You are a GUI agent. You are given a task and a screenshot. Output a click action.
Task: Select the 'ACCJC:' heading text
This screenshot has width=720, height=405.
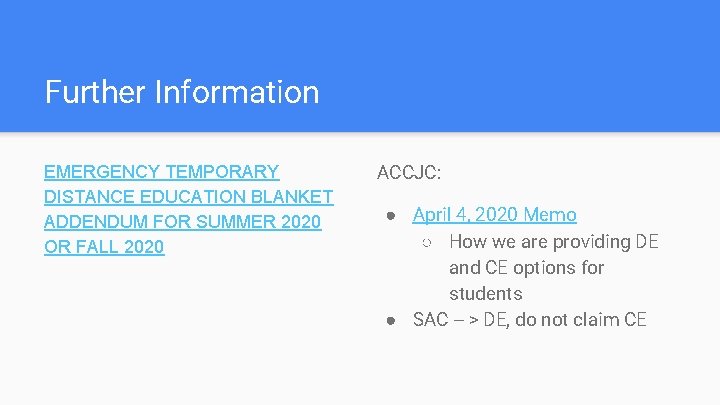[x=409, y=173]
